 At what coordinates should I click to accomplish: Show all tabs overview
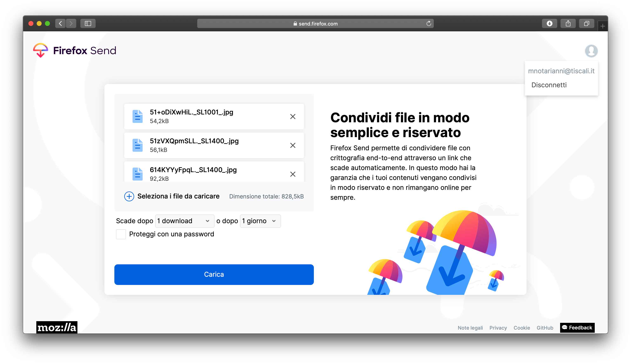pos(586,23)
